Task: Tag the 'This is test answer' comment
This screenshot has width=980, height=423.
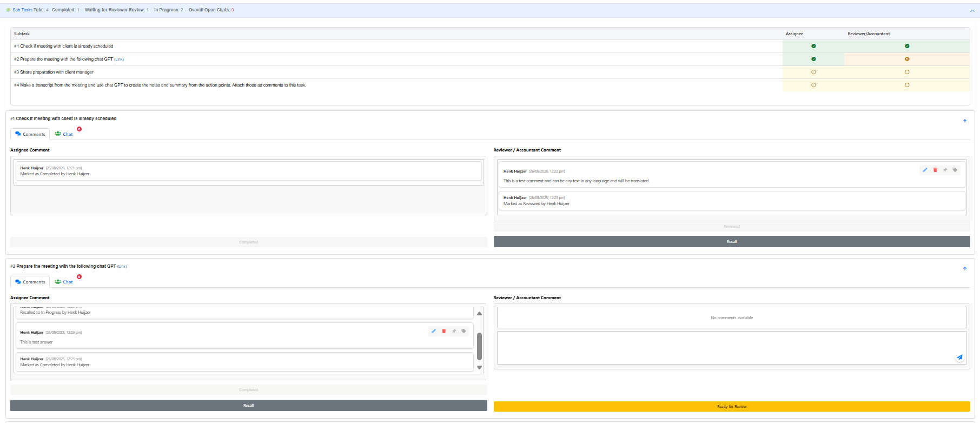Action: tap(463, 331)
